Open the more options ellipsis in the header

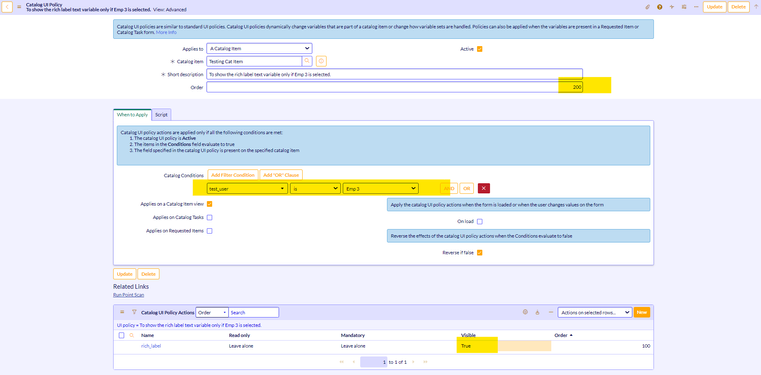coord(696,7)
